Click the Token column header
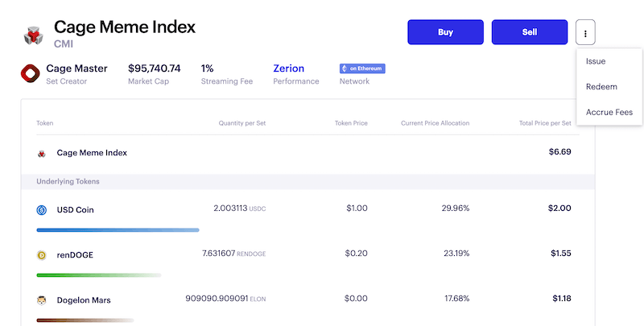Screen dimensions: 644x326 (x=45, y=123)
